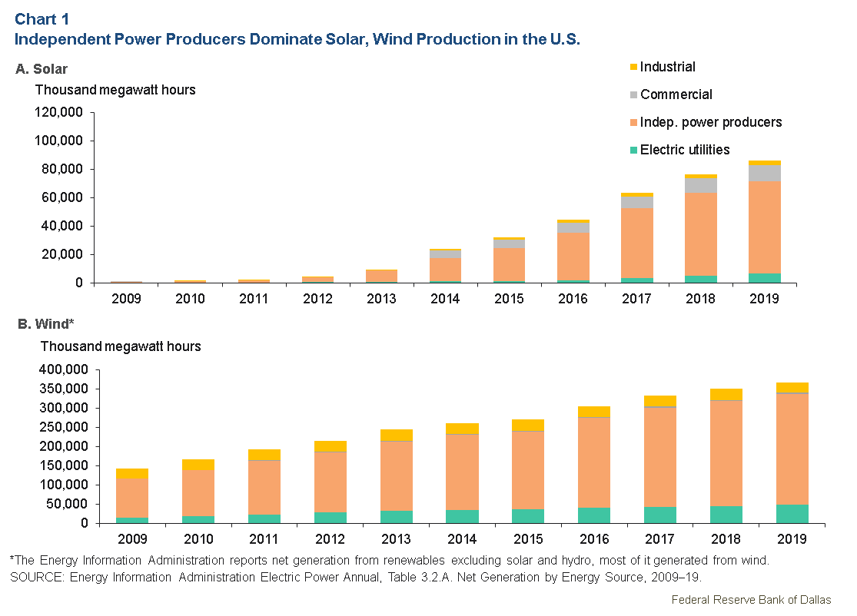This screenshot has height=616, width=857.
Task: Click the 'B. Wind*' panel heading
Action: 46,324
